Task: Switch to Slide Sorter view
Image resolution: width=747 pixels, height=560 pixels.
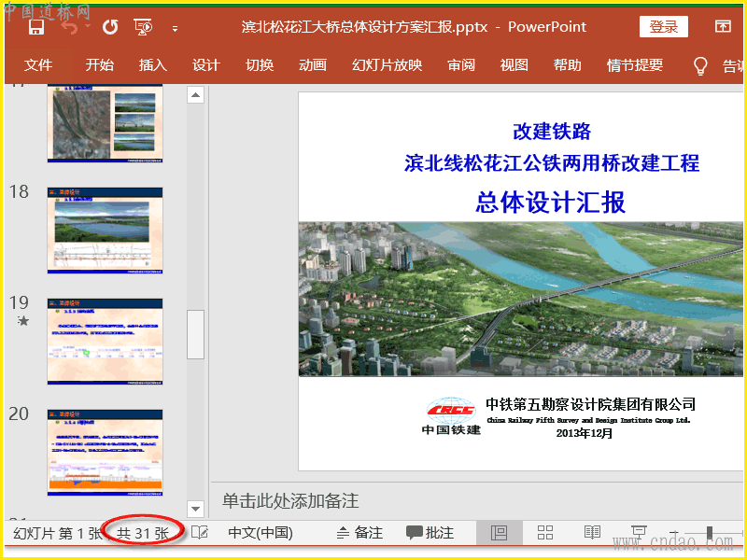Action: coord(545,533)
